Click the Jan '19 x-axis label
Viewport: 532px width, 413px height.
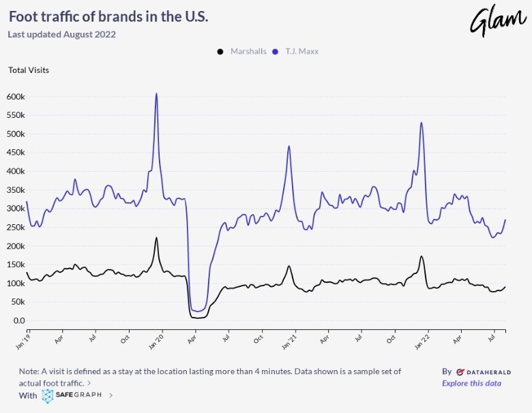[25, 340]
